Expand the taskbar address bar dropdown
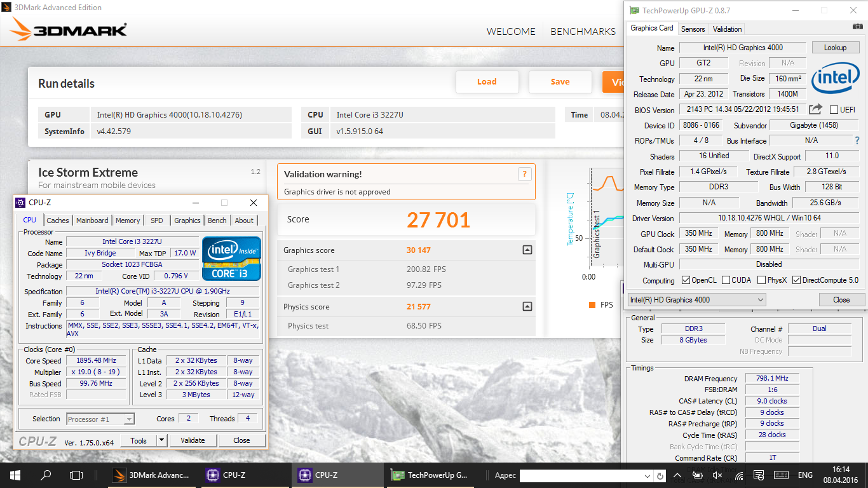The height and width of the screenshot is (488, 868). (648, 475)
